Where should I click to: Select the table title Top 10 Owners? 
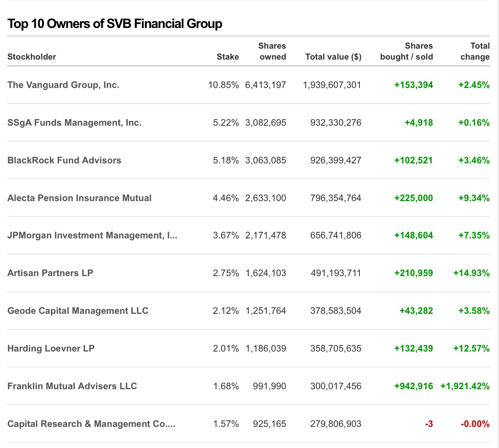coord(115,24)
